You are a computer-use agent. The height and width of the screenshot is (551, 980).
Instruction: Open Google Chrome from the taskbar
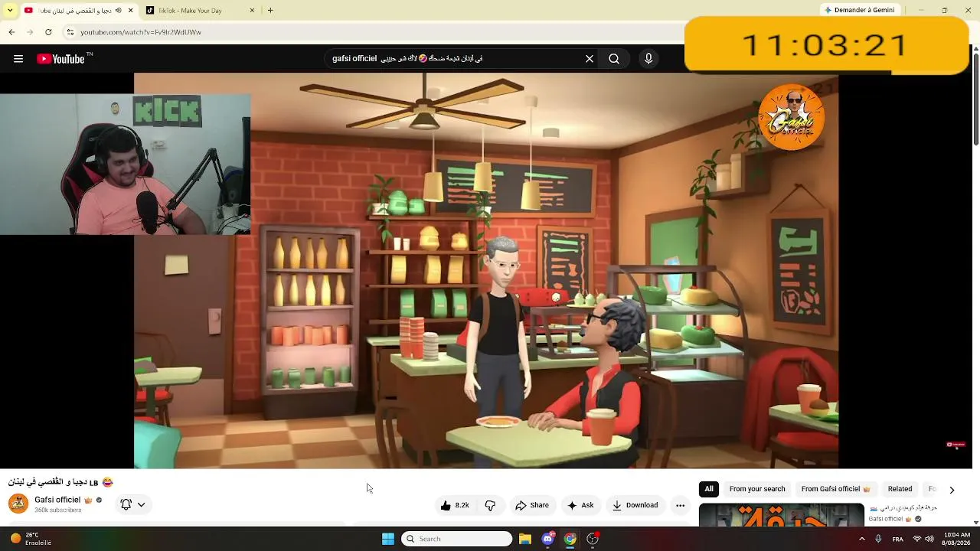click(x=570, y=539)
